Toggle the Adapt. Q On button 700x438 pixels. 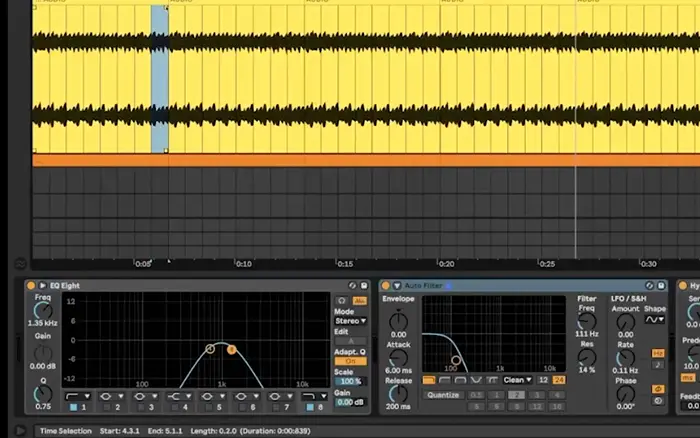click(x=349, y=362)
